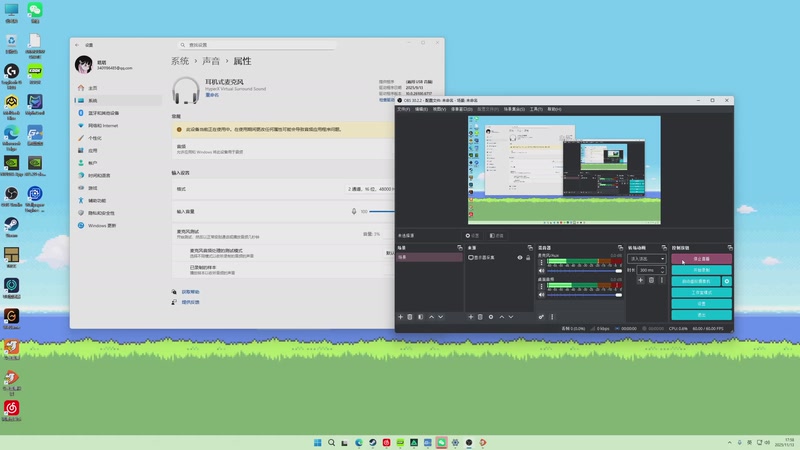800x450 pixels.
Task: Open source properties gear icon in the OBS sources panel
Action: (491, 317)
